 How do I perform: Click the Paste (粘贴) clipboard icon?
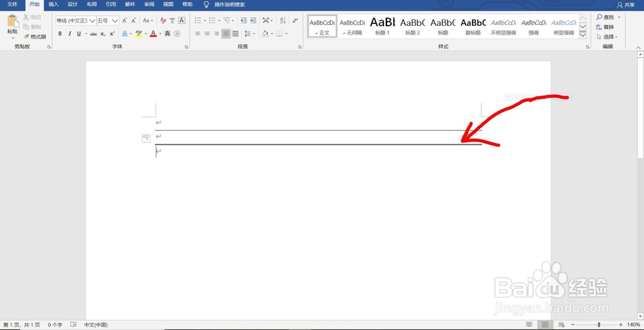coord(13,21)
